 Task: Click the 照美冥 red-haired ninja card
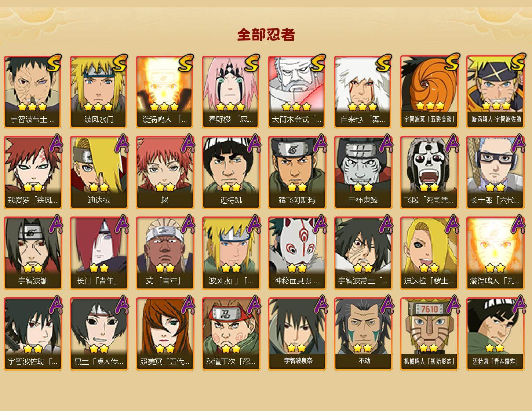point(165,334)
